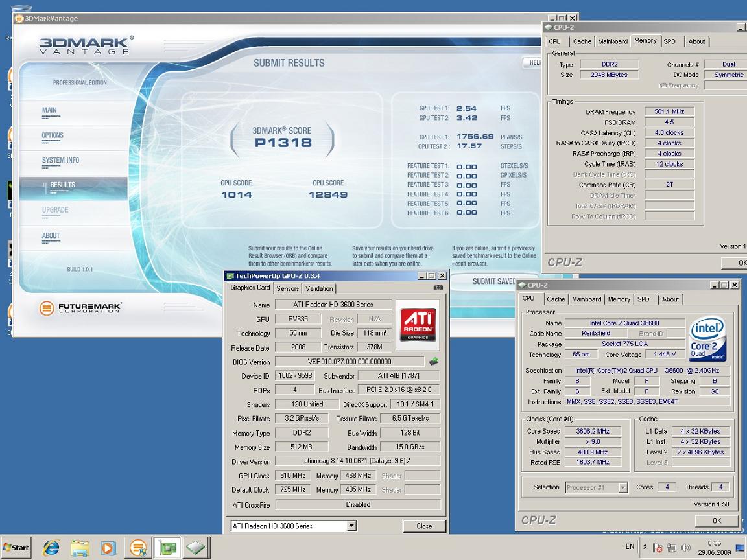
Task: Select the Graphics Card tab in GPU-Z
Action: point(250,288)
